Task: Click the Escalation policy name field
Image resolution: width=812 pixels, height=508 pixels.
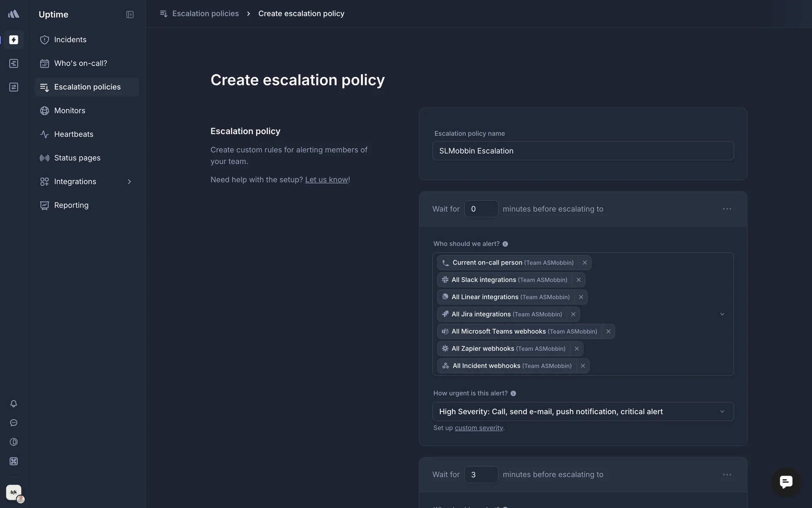Action: click(582, 151)
